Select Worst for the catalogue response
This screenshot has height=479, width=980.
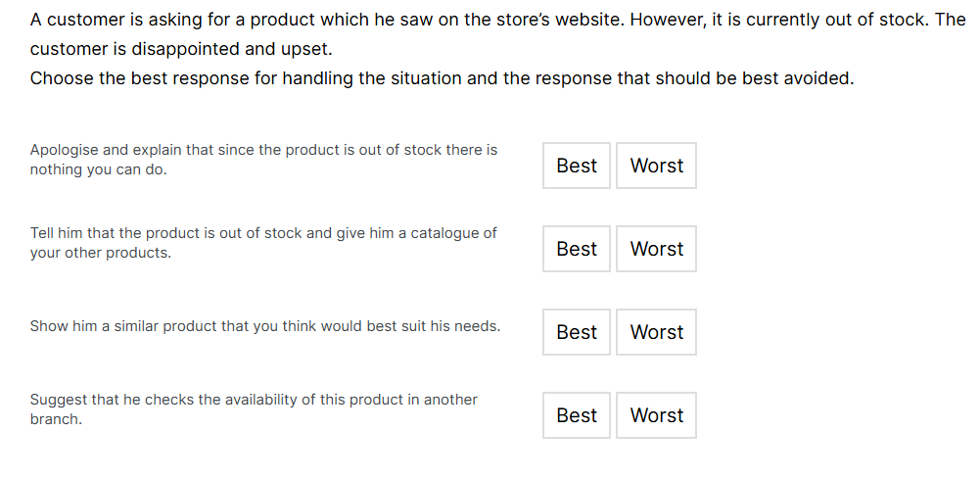[656, 249]
